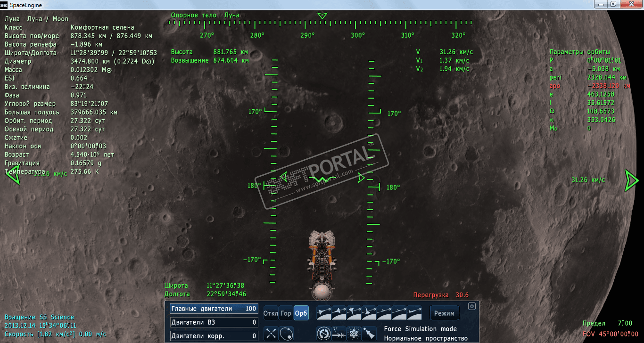Restore down the SpaceEngine window
This screenshot has width=644, height=343.
click(x=613, y=4)
